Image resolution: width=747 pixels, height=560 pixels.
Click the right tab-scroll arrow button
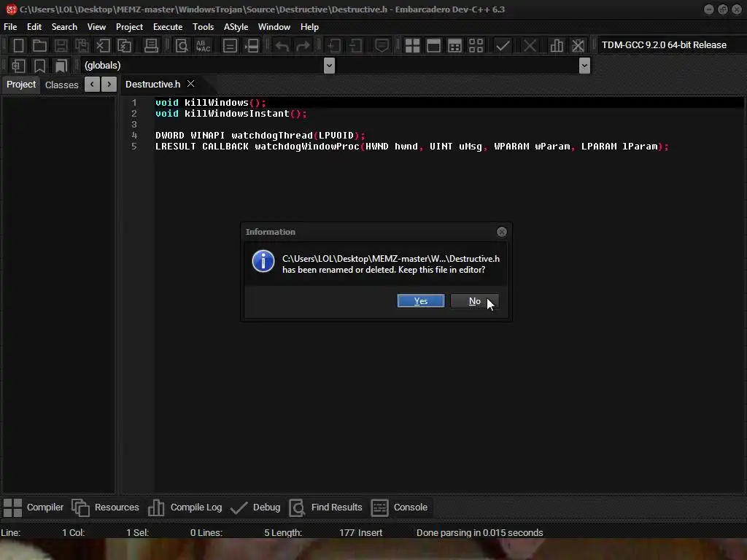pyautogui.click(x=109, y=85)
